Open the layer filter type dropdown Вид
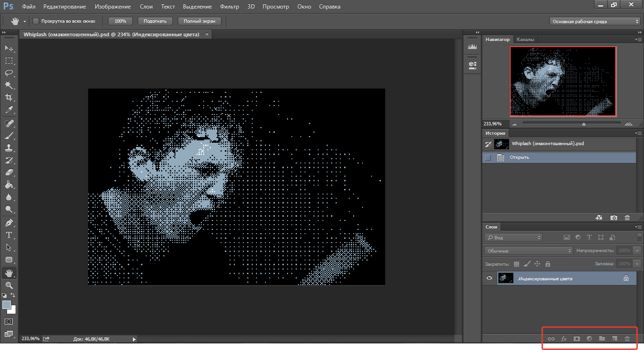The height and width of the screenshot is (350, 644). [x=513, y=237]
